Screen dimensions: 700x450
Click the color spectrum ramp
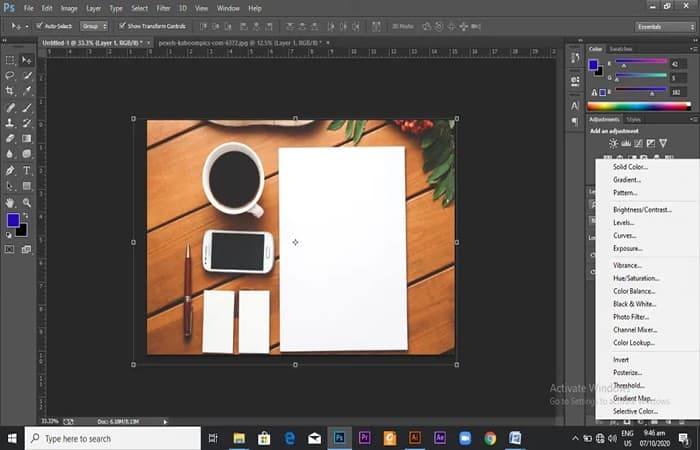click(x=639, y=106)
